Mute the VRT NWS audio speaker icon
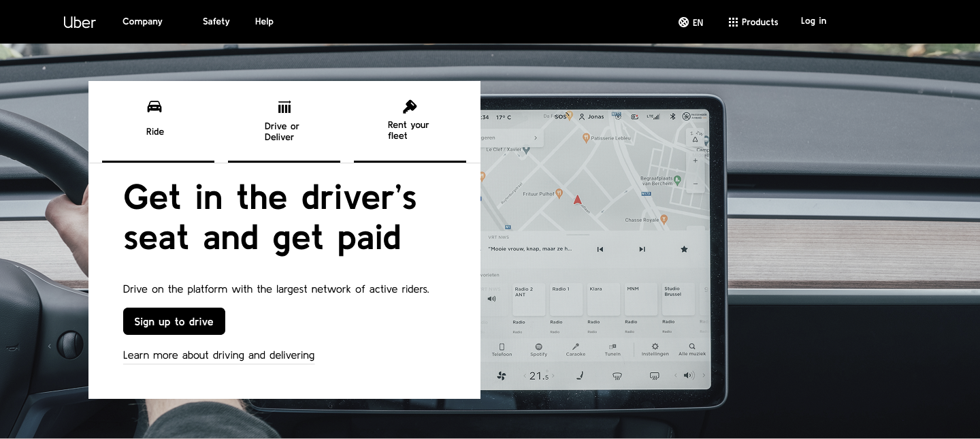This screenshot has width=980, height=439. pyautogui.click(x=491, y=299)
